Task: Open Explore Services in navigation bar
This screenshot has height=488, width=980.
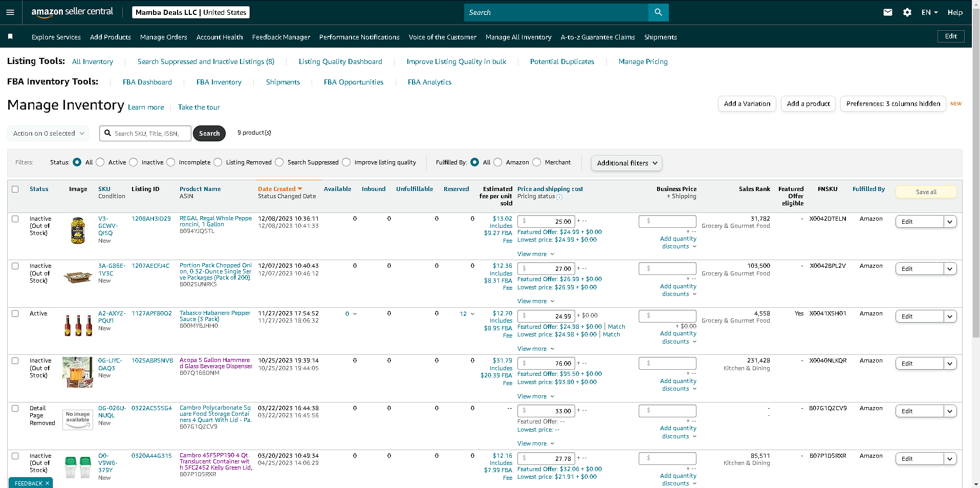Action: [56, 37]
